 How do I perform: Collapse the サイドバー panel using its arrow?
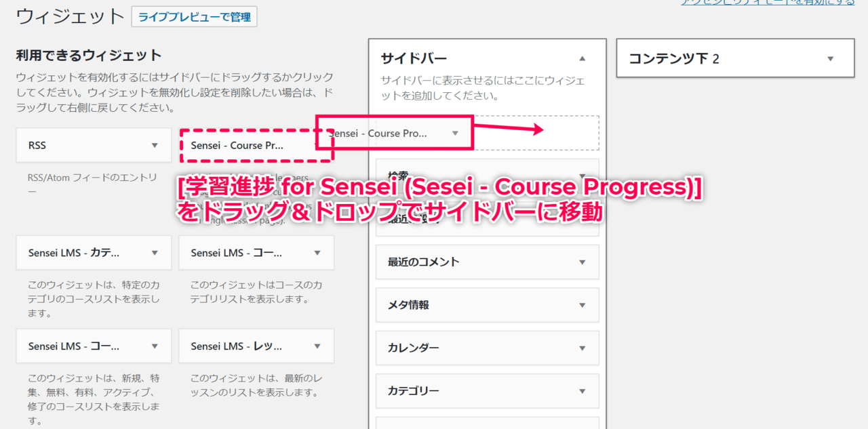[582, 59]
